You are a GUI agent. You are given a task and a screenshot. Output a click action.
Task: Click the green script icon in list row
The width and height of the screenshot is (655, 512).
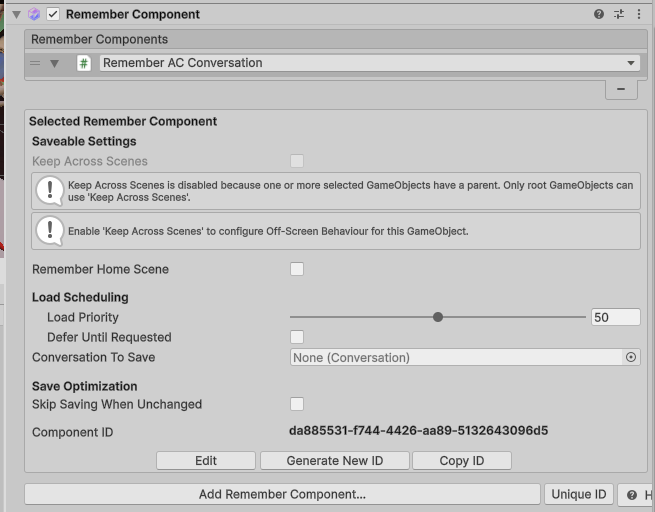click(x=84, y=63)
